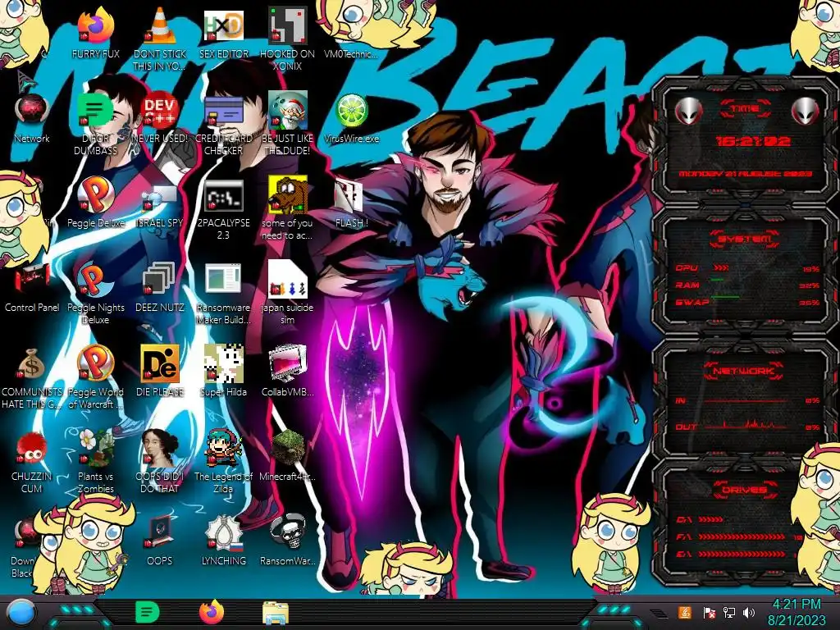Viewport: 840px width, 630px height.
Task: Click the Start orb on the taskbar
Action: pos(21,612)
